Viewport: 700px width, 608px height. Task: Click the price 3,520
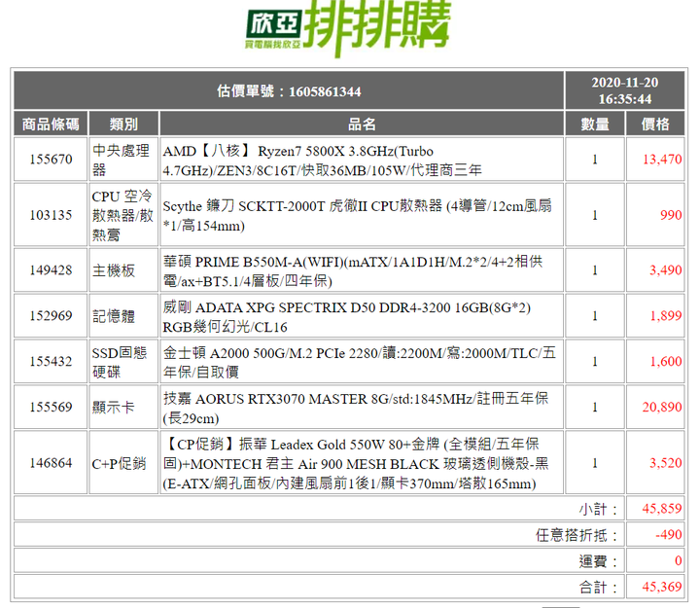[666, 463]
